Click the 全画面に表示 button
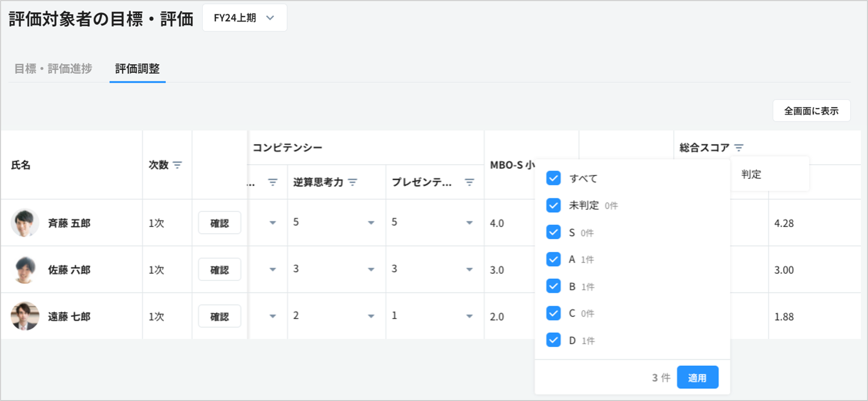The height and width of the screenshot is (401, 868). click(811, 111)
